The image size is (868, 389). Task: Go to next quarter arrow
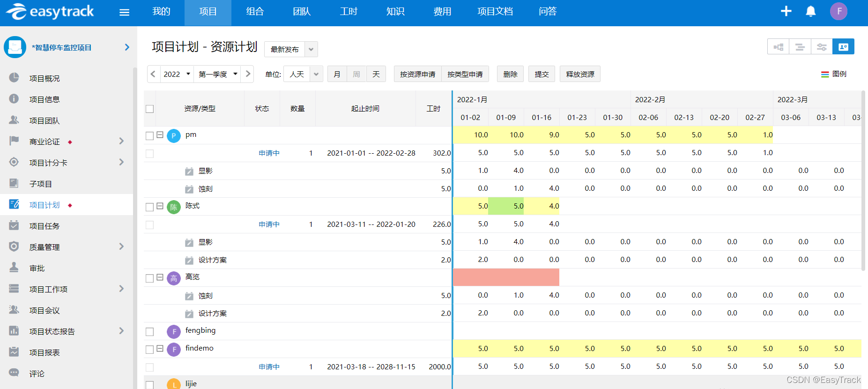248,74
